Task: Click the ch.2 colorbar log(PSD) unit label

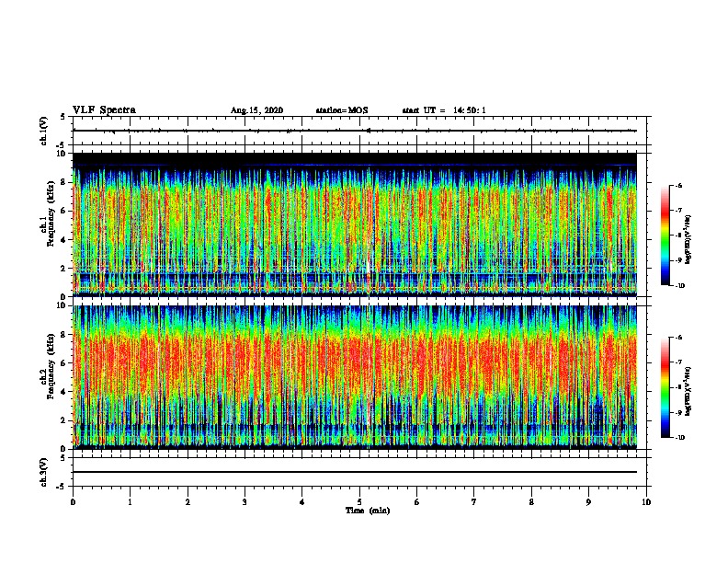Action: [x=688, y=392]
